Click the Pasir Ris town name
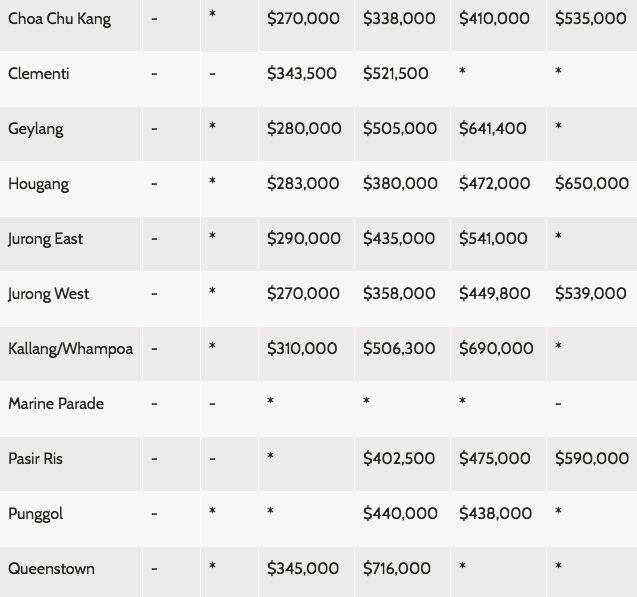This screenshot has width=637, height=597. (x=38, y=459)
